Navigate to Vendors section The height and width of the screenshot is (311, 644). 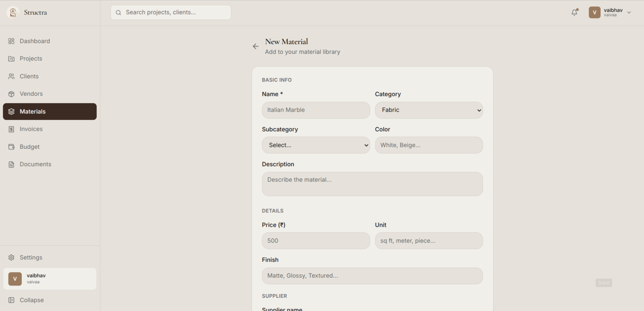point(50,94)
